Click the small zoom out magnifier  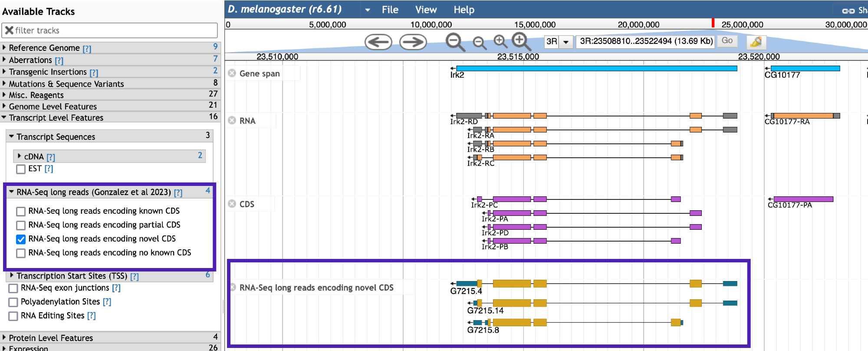pos(479,43)
